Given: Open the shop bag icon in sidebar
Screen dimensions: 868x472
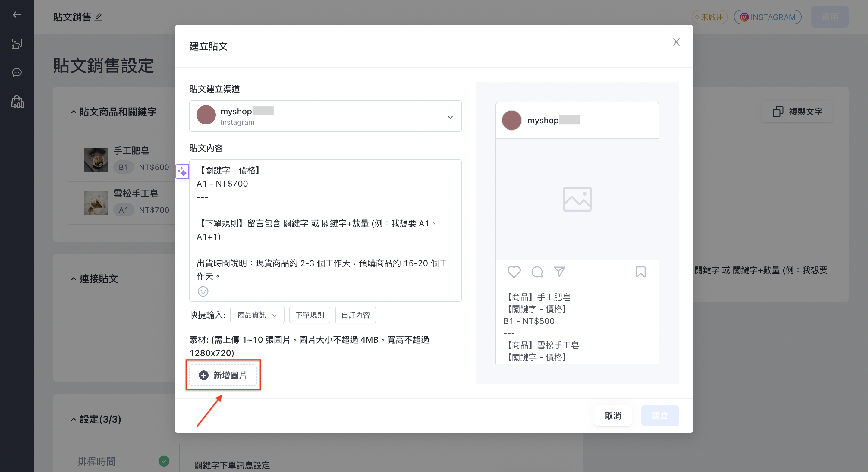Looking at the screenshot, I should click(x=17, y=101).
